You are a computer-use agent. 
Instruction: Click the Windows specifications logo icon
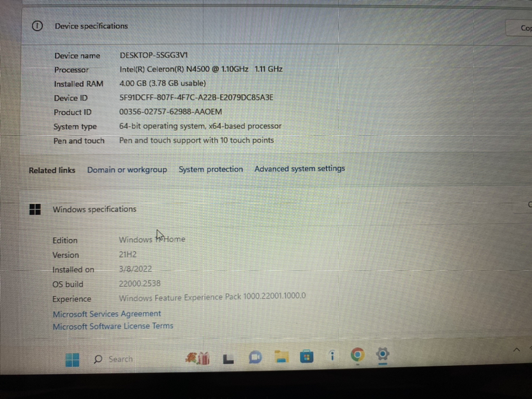click(35, 210)
